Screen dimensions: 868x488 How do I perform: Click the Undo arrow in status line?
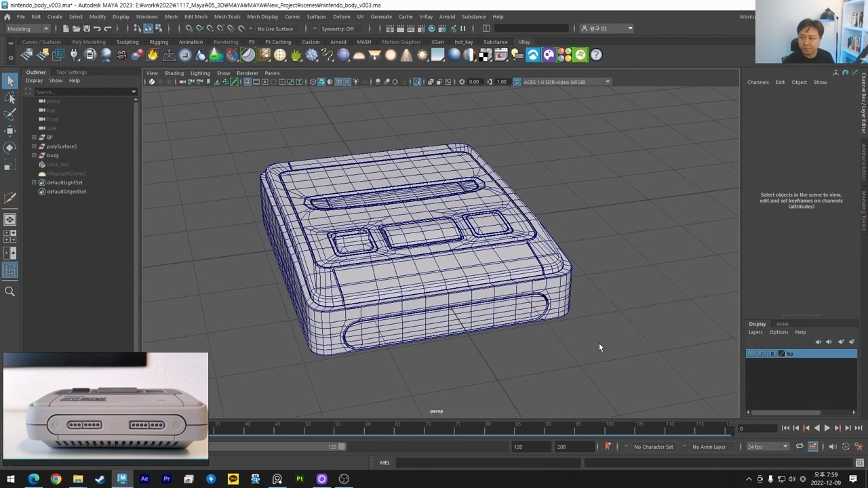click(97, 28)
